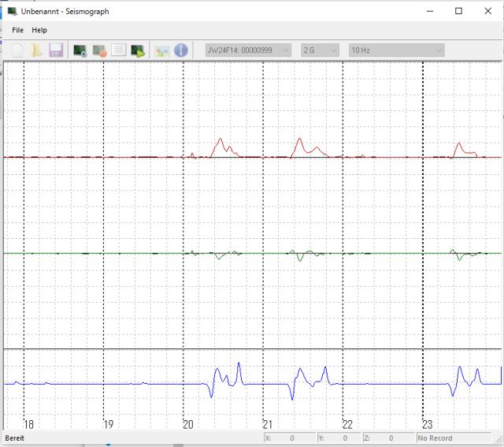Click the record icon with red dot
This screenshot has width=504, height=447.
click(99, 50)
